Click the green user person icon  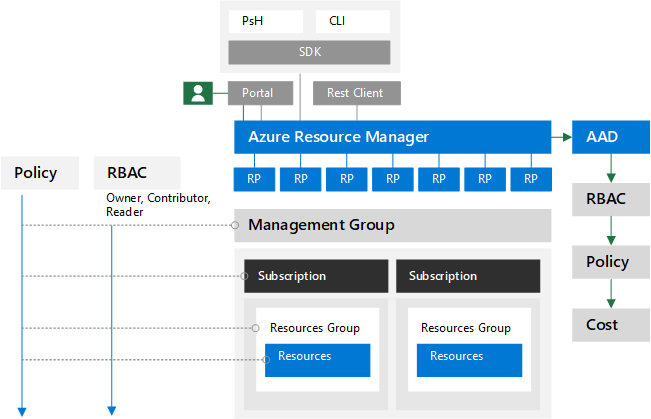198,93
